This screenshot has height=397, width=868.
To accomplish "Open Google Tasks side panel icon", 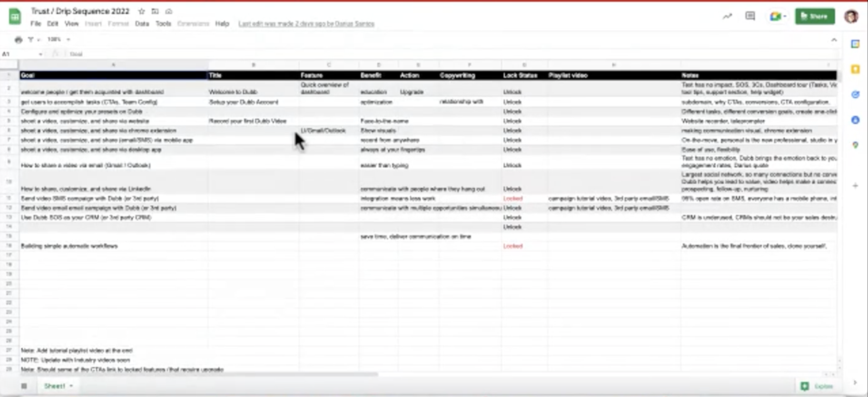I will (855, 95).
